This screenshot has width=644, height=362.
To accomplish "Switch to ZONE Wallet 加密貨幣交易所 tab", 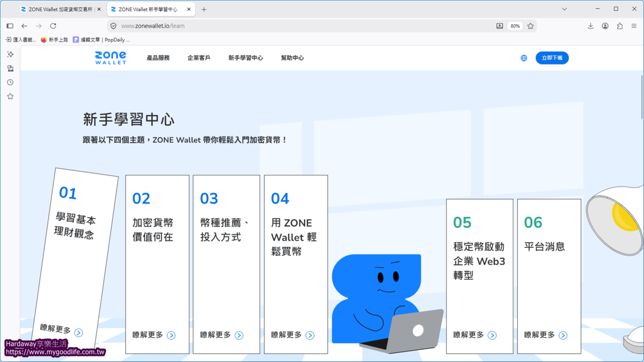I will click(61, 9).
